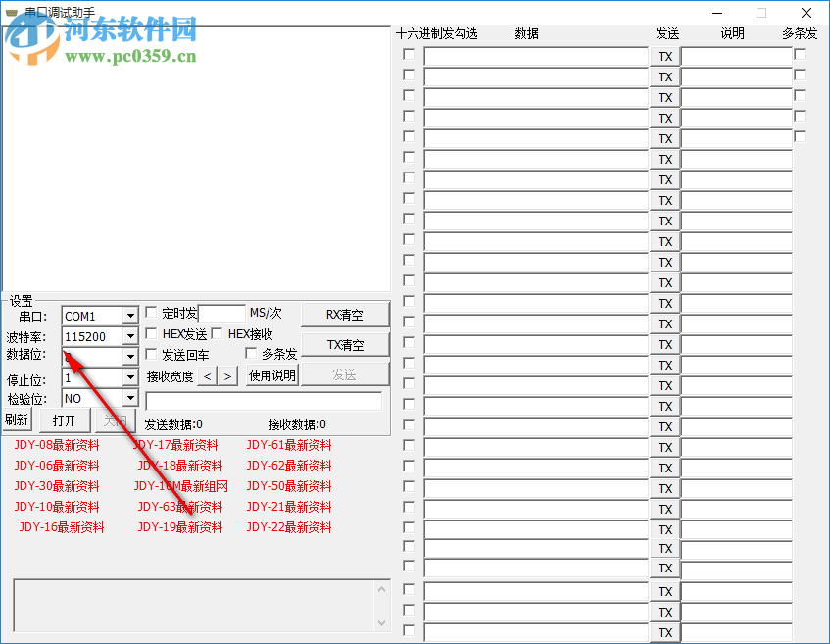The height and width of the screenshot is (644, 830).
Task: Click inside the bottom multiline text box
Action: [194, 606]
